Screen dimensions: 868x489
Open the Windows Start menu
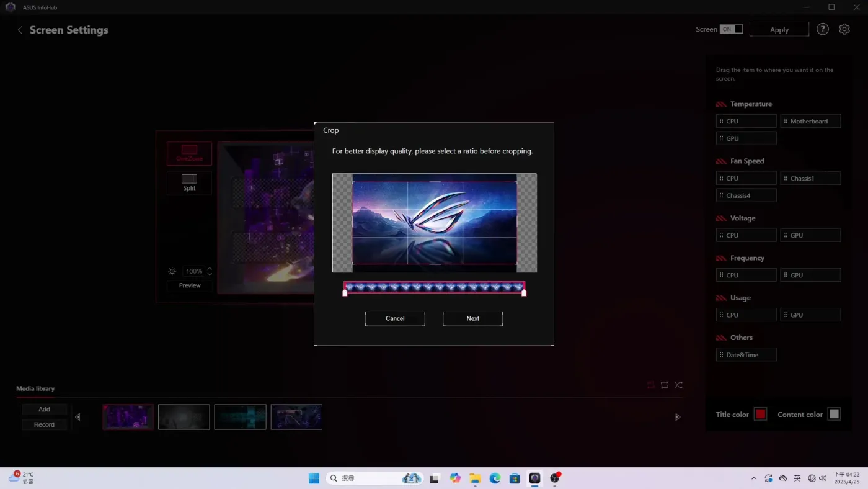[x=314, y=478]
